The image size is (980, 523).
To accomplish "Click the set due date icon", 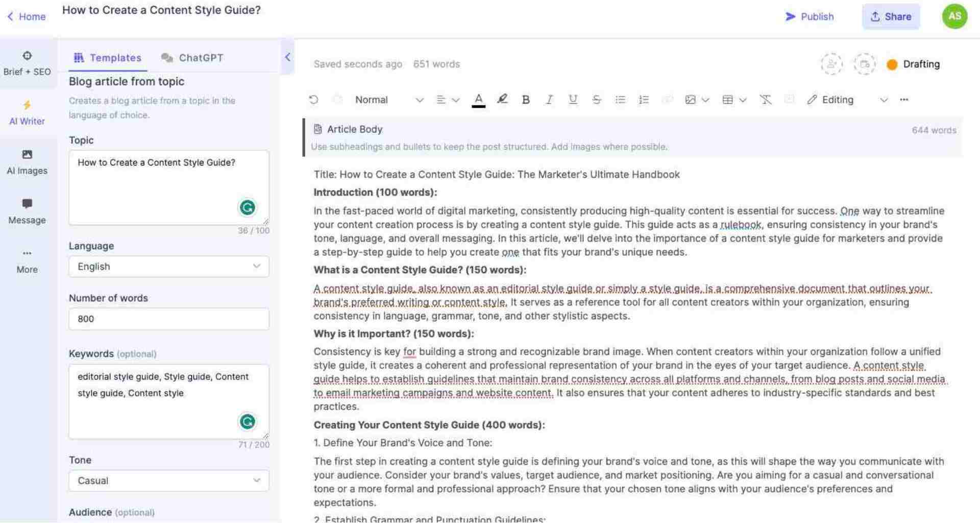I will [x=864, y=64].
